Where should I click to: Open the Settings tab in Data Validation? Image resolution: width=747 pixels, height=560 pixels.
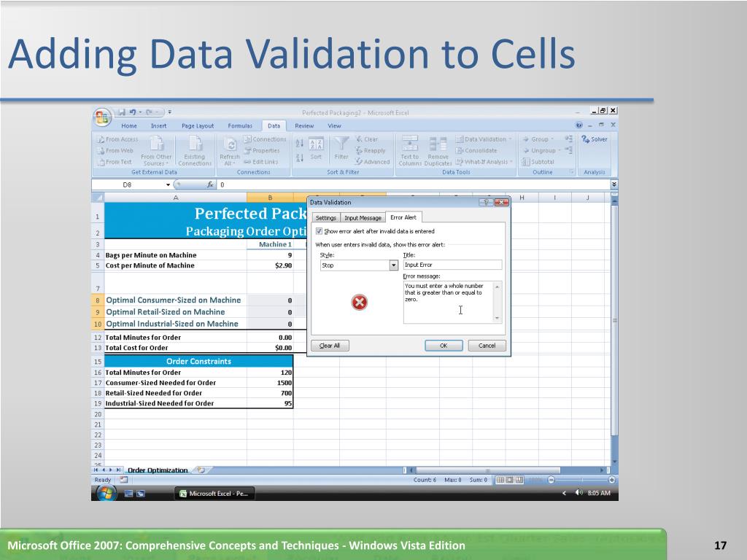pos(326,217)
